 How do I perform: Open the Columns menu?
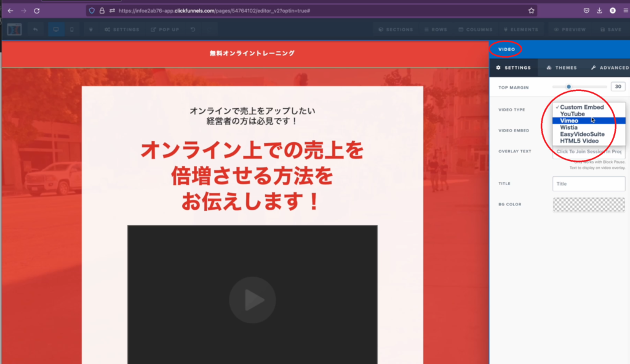tap(476, 30)
